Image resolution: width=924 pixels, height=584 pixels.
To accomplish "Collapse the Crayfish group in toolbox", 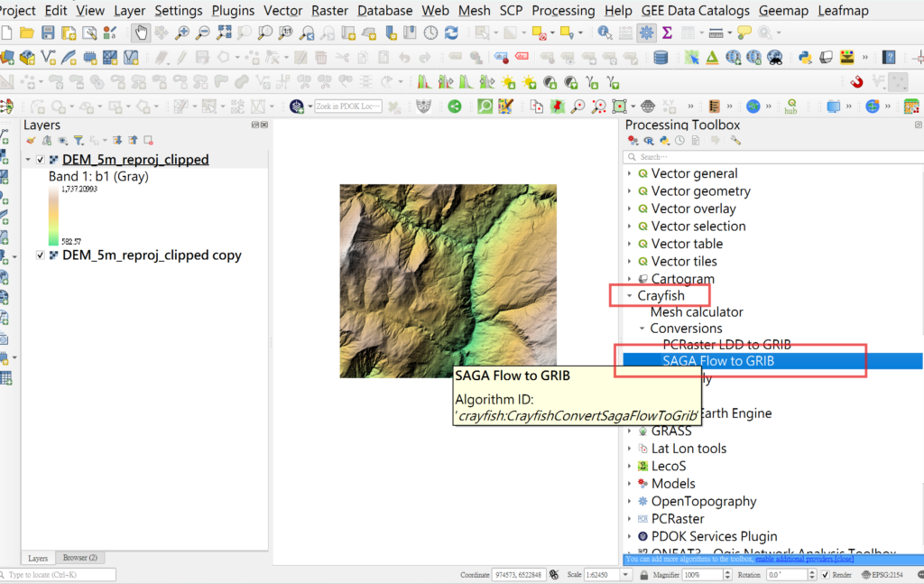I will (630, 296).
